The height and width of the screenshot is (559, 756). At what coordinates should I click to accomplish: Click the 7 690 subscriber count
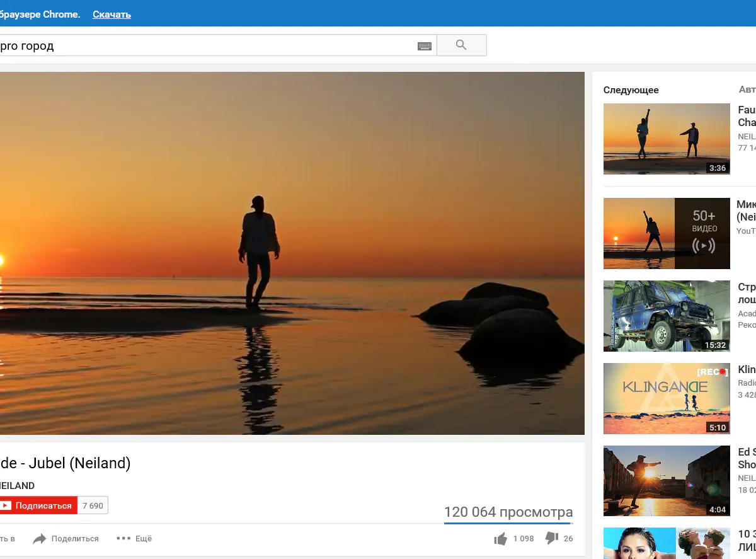[x=93, y=505]
